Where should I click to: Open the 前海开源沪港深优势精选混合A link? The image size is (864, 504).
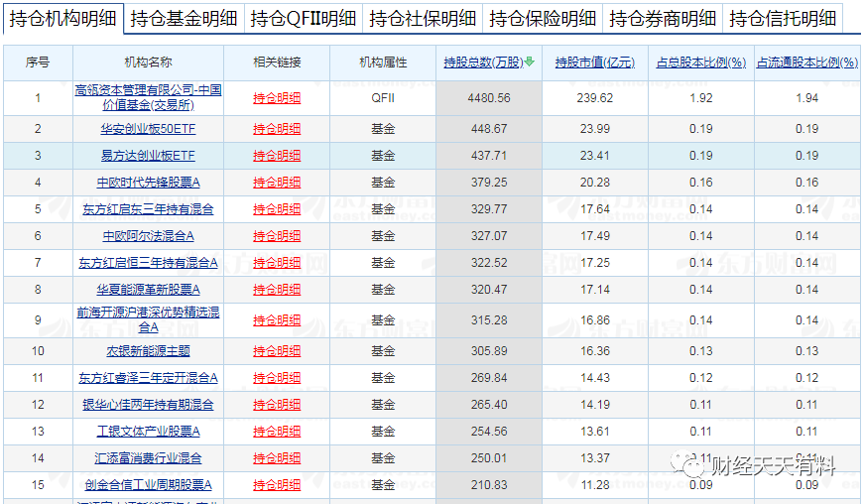pos(148,320)
